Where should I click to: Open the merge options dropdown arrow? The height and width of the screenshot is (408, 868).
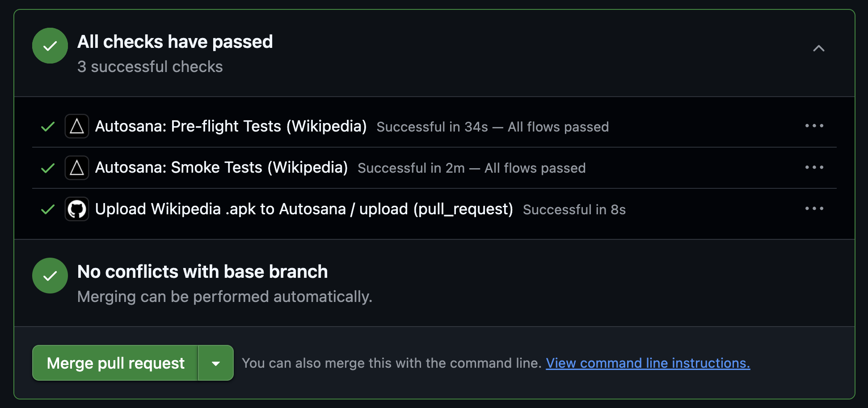(x=216, y=363)
